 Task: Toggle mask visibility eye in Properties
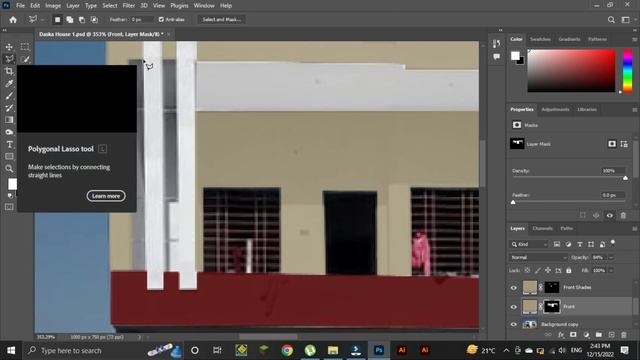(x=610, y=215)
